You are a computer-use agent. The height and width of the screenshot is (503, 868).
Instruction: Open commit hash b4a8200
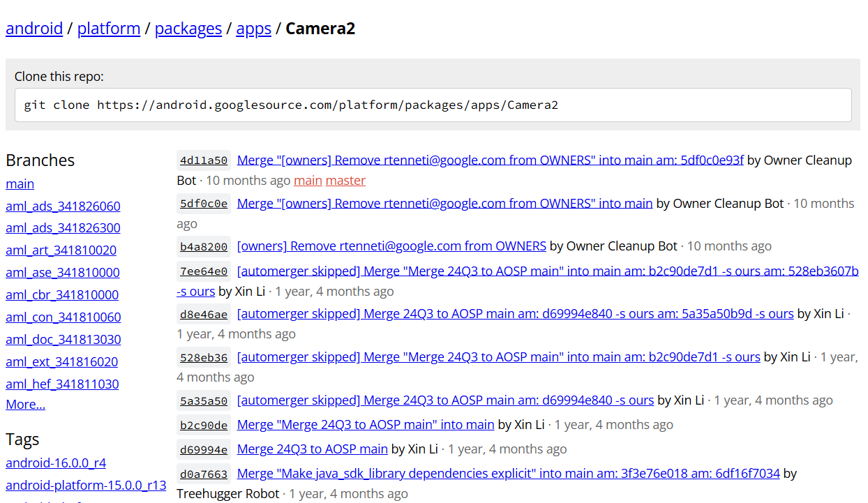pos(204,246)
